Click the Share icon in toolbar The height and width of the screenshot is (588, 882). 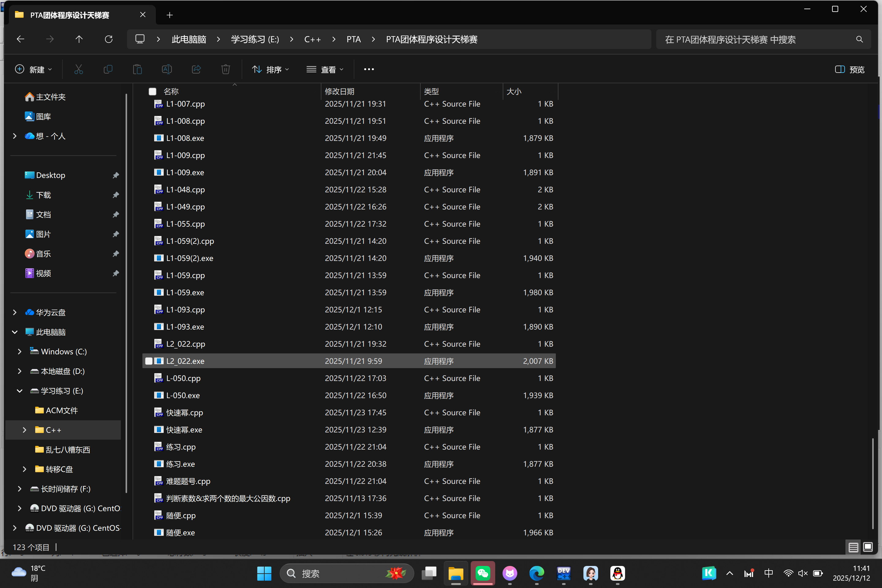(196, 70)
